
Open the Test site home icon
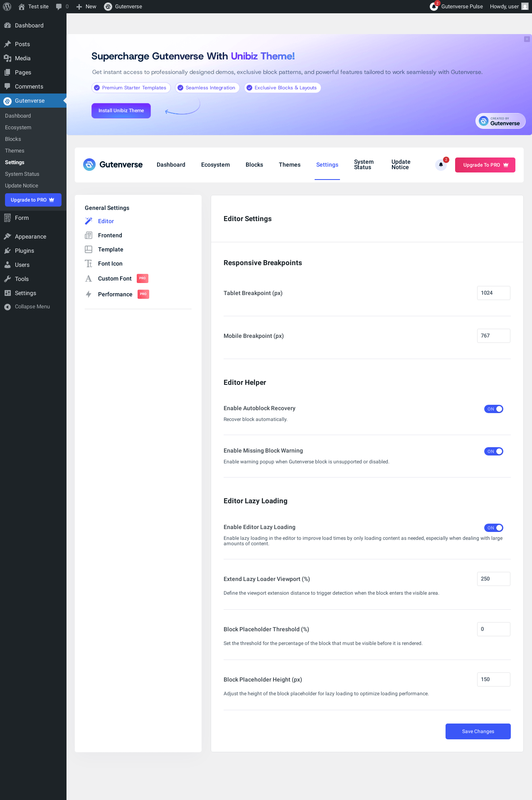point(22,7)
